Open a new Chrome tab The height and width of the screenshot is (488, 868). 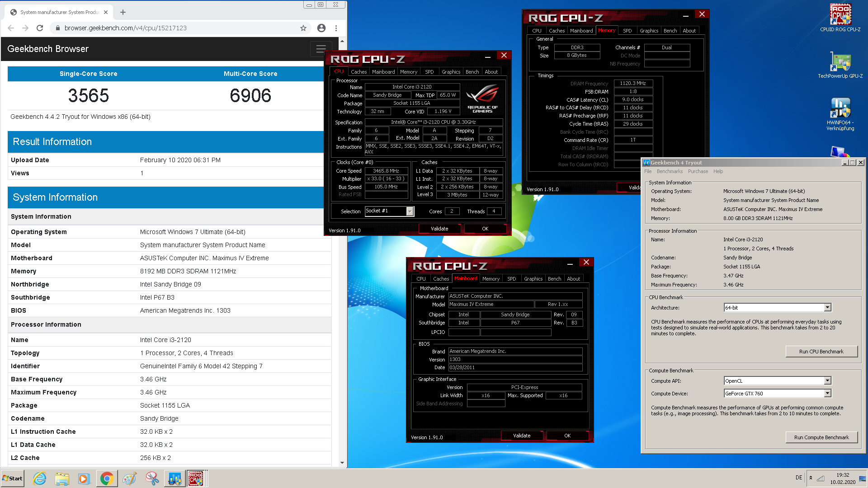pyautogui.click(x=123, y=12)
